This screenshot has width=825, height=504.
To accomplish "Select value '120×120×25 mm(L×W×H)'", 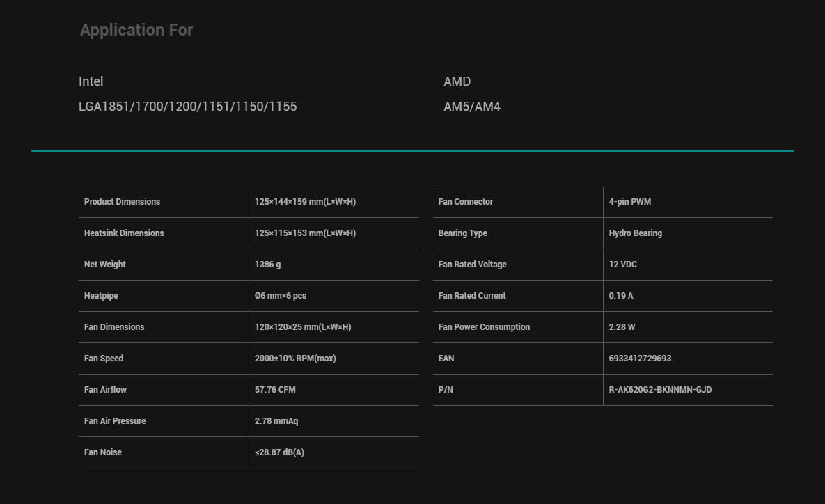I will point(303,326).
